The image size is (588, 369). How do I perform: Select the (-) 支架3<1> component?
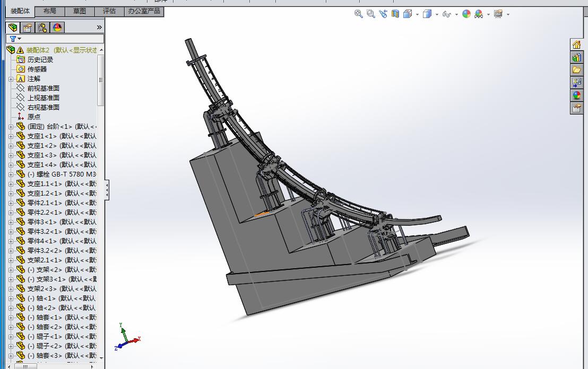pos(62,279)
